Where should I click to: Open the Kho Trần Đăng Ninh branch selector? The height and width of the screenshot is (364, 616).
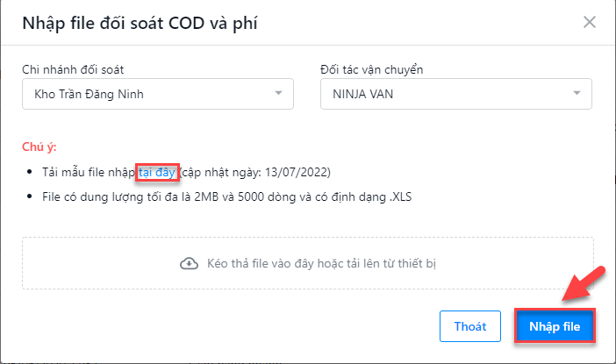149,93
